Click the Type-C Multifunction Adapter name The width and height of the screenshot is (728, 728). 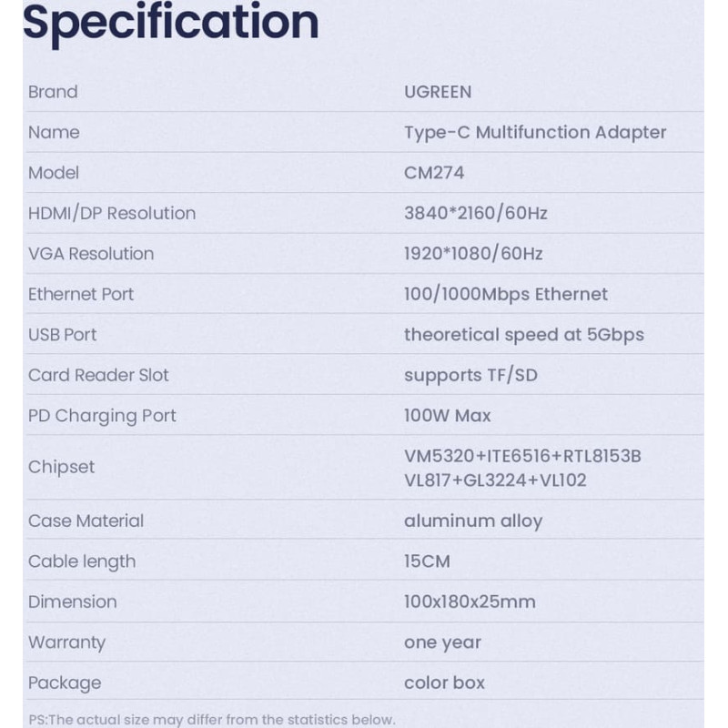(535, 132)
